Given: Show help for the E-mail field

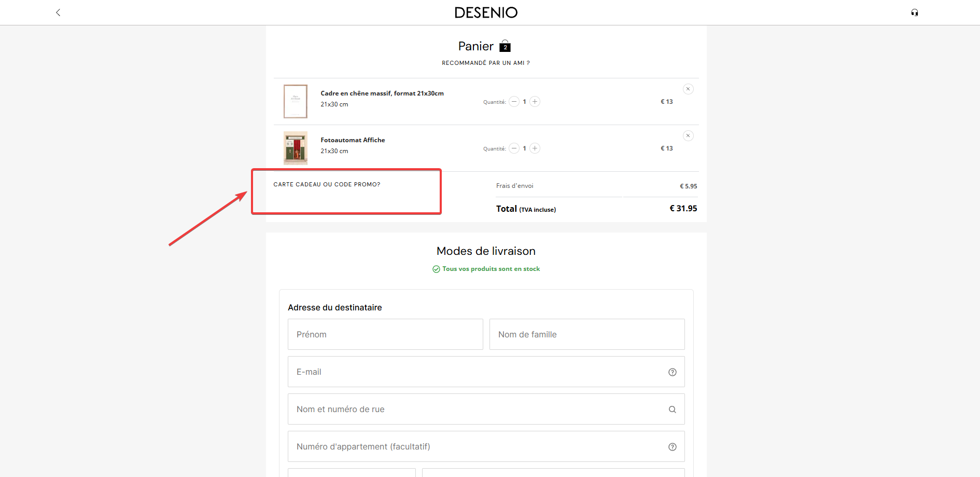Looking at the screenshot, I should tap(673, 372).
